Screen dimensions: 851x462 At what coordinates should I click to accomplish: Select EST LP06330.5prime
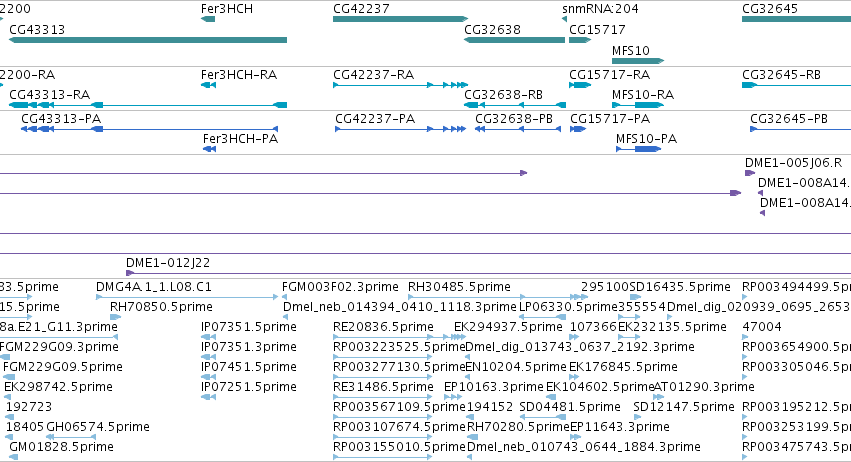click(x=543, y=317)
